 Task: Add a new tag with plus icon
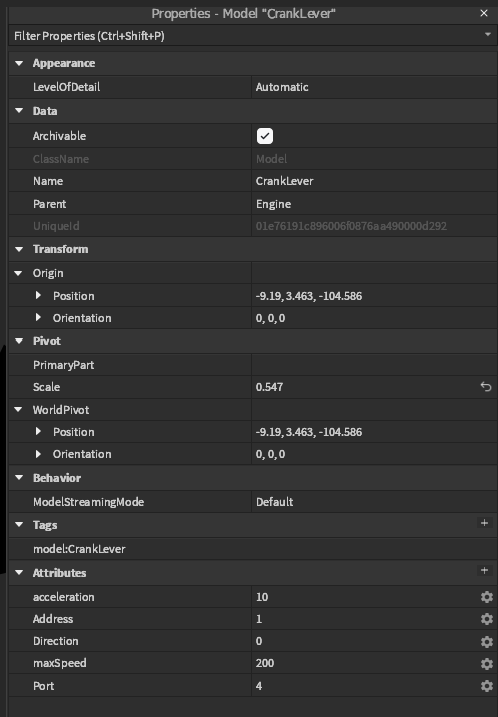[484, 523]
